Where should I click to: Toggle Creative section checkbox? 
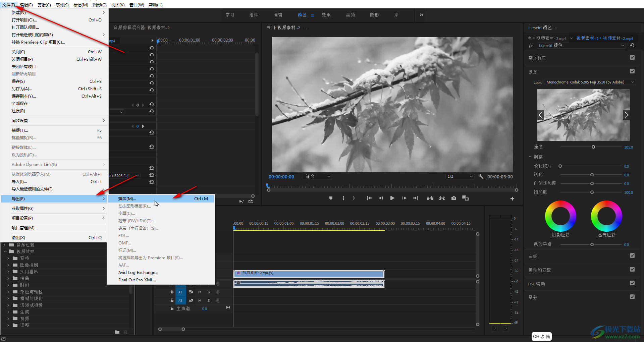pyautogui.click(x=632, y=71)
